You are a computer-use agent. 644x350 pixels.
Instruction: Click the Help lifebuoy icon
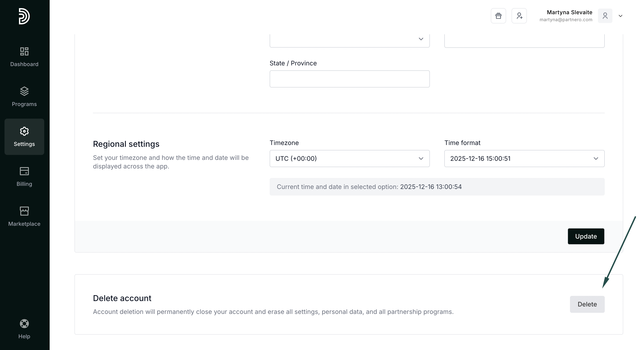pyautogui.click(x=24, y=324)
